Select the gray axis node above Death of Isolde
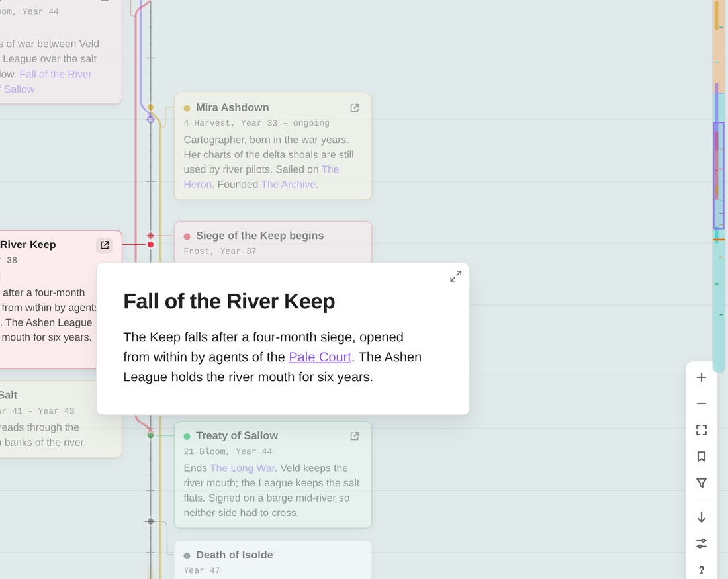 [150, 521]
